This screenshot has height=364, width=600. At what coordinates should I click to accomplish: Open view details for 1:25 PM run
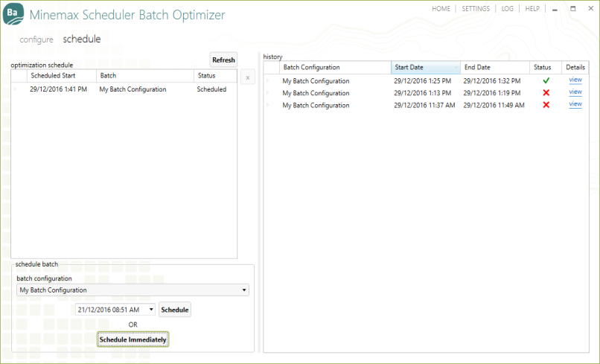(575, 80)
